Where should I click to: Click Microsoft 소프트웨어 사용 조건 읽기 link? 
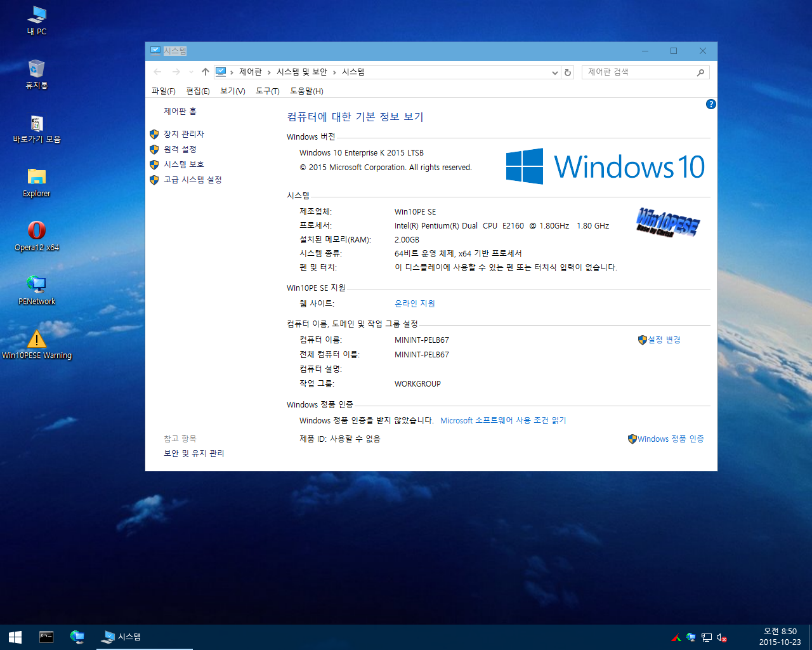point(503,420)
